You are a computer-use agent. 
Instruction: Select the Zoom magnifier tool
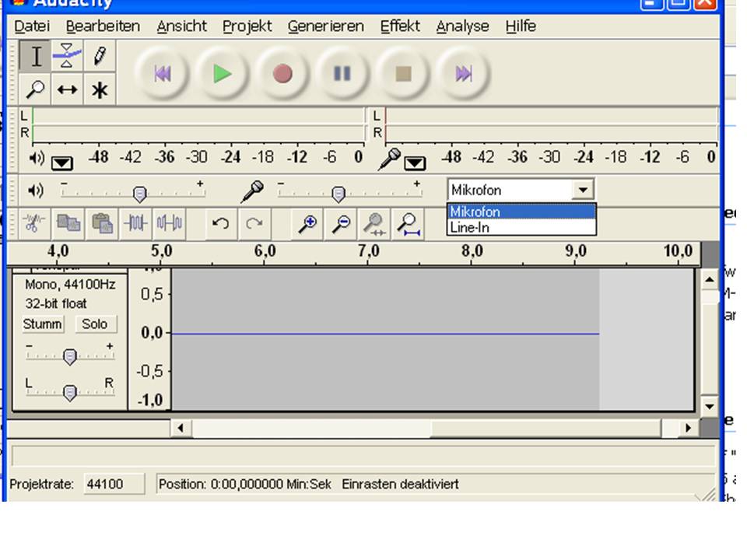pyautogui.click(x=36, y=89)
